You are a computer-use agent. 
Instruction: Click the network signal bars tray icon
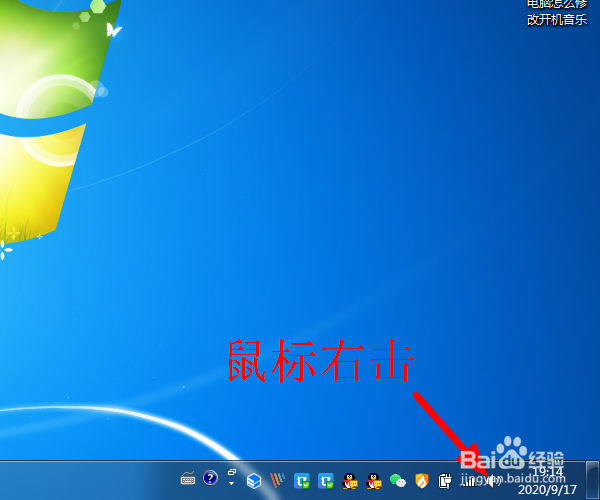(x=469, y=481)
